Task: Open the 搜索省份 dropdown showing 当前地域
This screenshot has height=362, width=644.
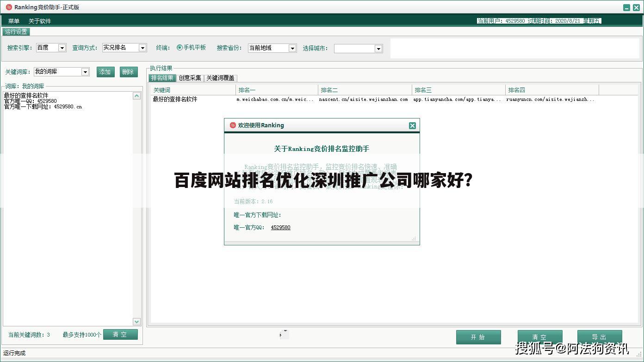Action: pyautogui.click(x=272, y=48)
